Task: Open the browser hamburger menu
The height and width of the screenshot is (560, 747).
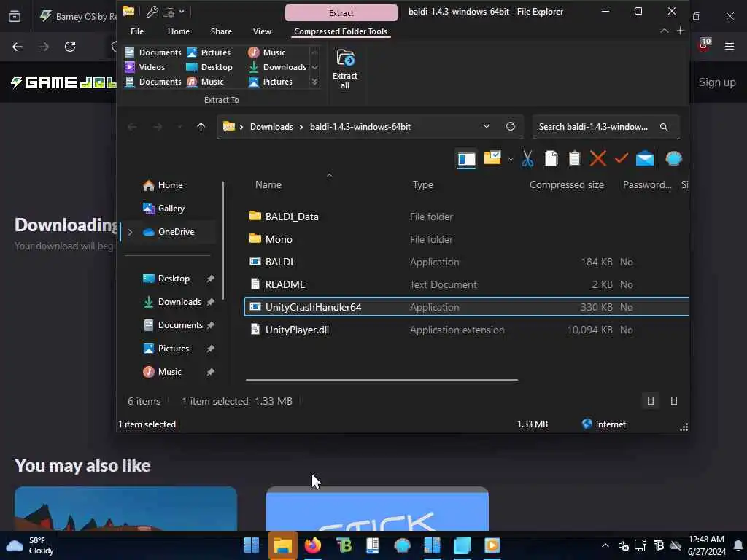Action: coord(729,46)
